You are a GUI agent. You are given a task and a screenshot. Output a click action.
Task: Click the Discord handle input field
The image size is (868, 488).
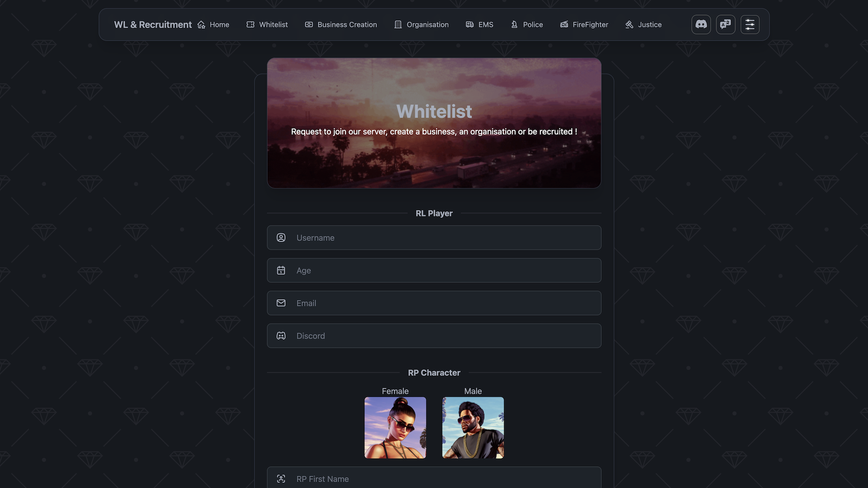434,336
